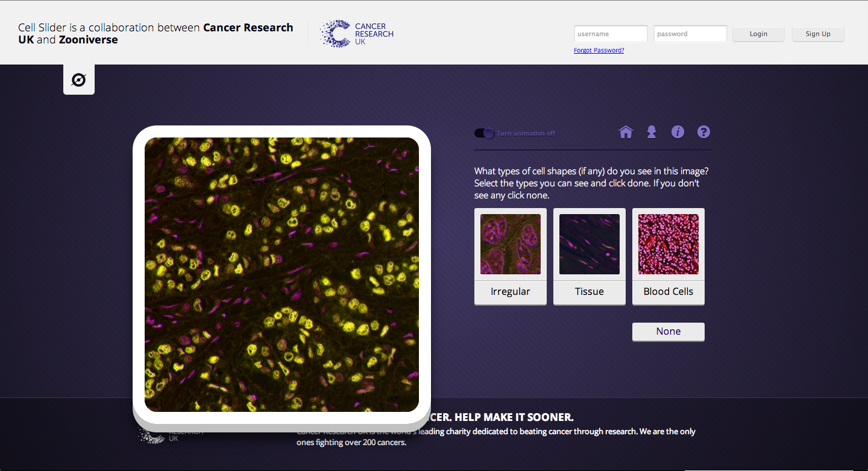Click the Irregular example thumbnail
The height and width of the screenshot is (471, 868).
(x=511, y=244)
